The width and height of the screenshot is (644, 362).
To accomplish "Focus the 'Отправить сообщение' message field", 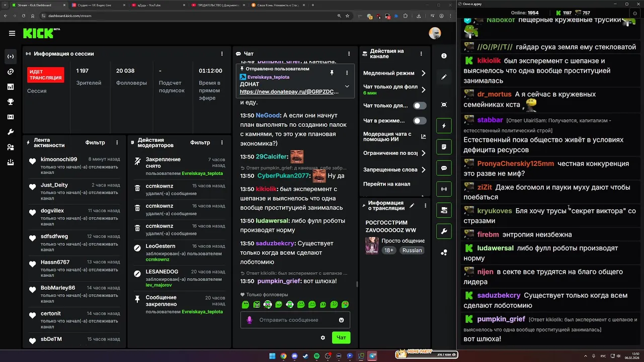I will tap(295, 320).
